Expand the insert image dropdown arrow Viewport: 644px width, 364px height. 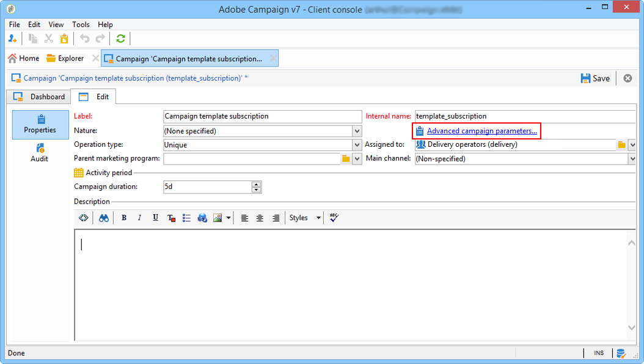(229, 218)
